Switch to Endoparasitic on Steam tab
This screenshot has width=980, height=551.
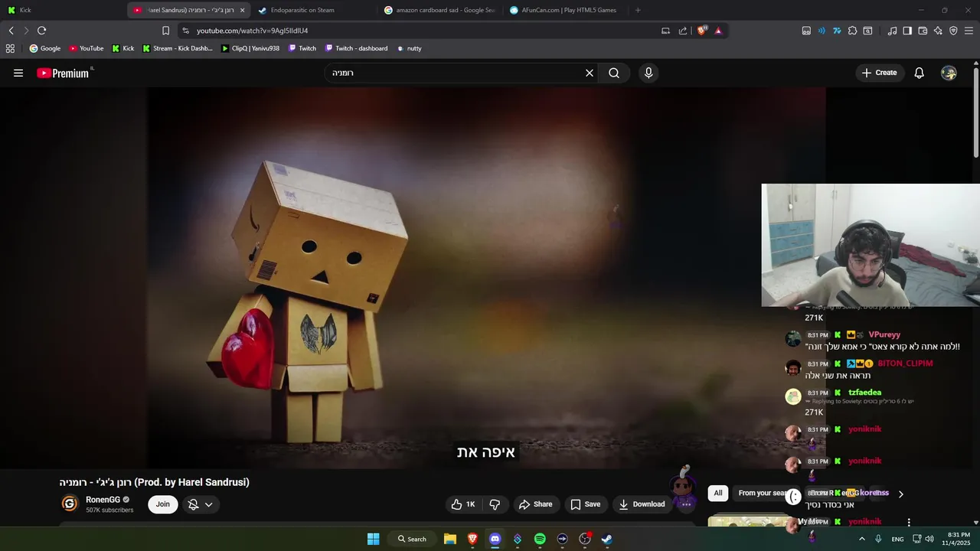point(313,10)
